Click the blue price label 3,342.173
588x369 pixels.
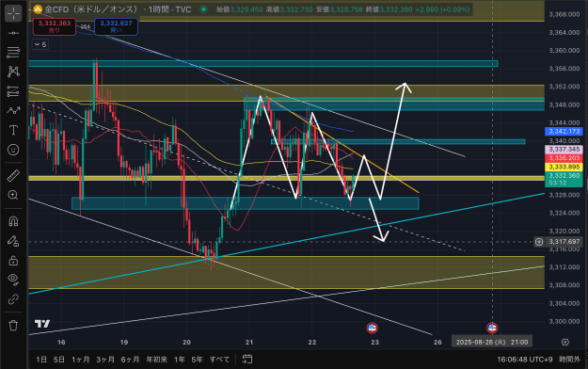pyautogui.click(x=564, y=132)
